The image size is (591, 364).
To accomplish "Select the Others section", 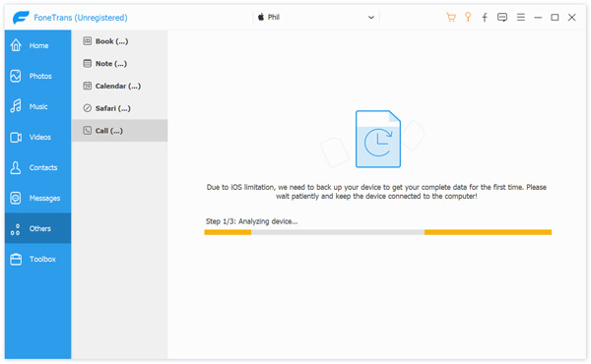I will [x=37, y=228].
